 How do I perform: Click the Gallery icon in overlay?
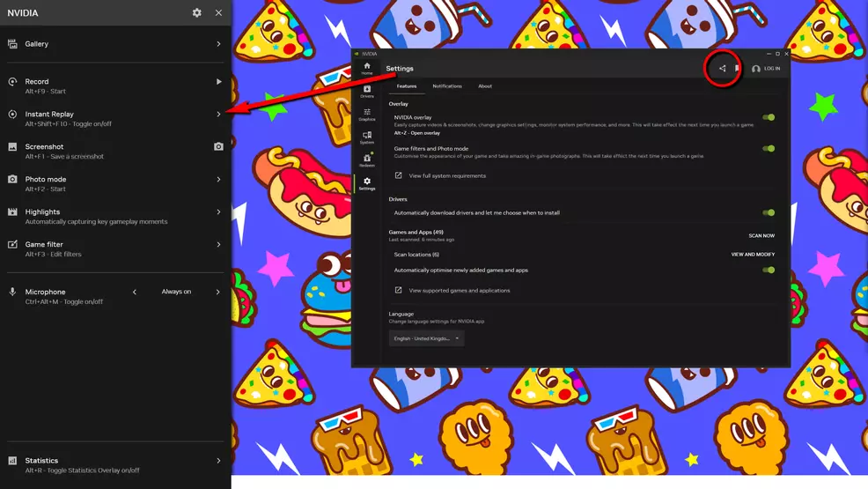(12, 44)
